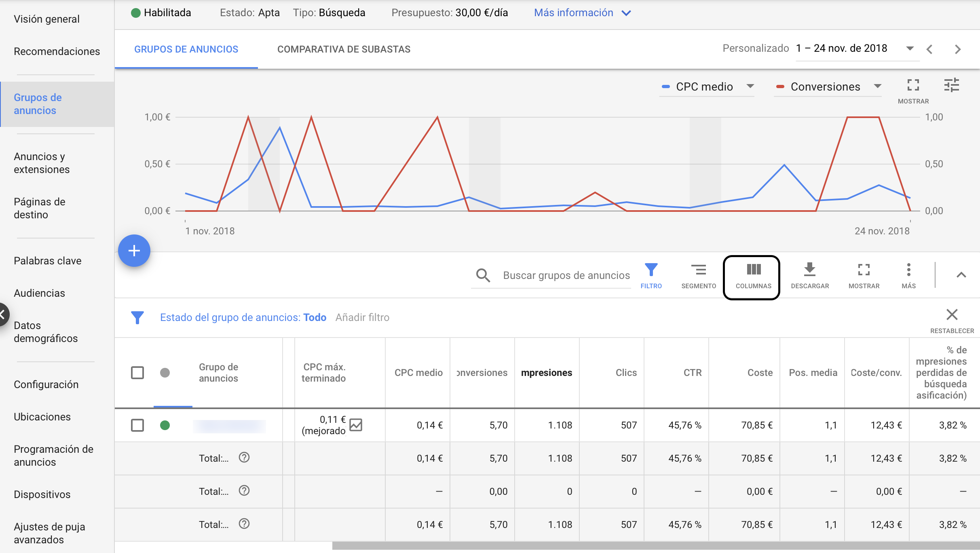Go to previous date range arrow
The image size is (980, 553).
pos(929,49)
